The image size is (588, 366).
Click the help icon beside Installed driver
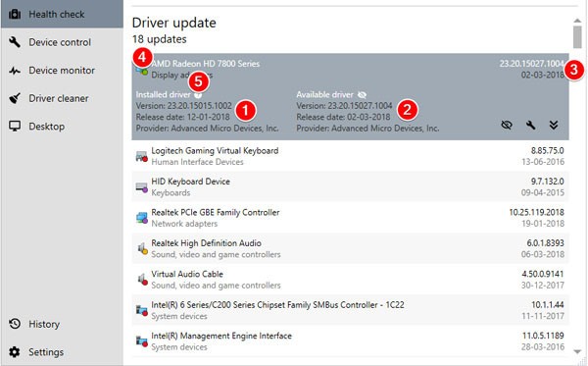tap(198, 95)
